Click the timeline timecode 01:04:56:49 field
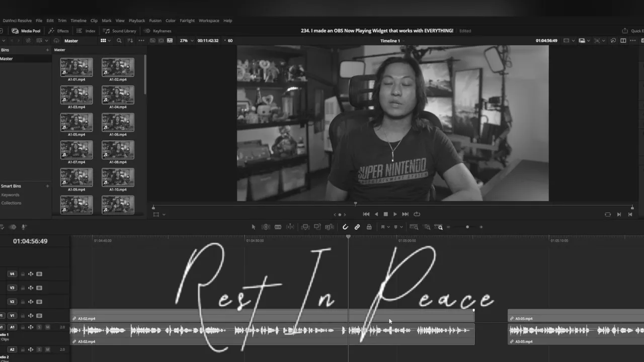644x362 pixels. pyautogui.click(x=30, y=241)
